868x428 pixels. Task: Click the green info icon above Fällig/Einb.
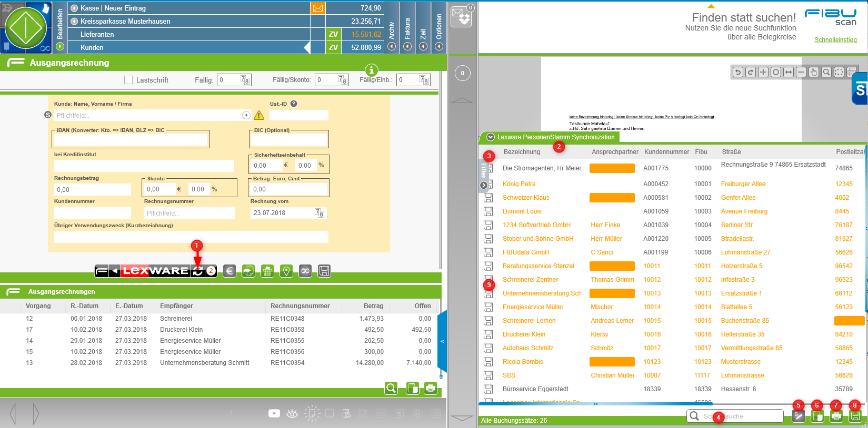(371, 70)
